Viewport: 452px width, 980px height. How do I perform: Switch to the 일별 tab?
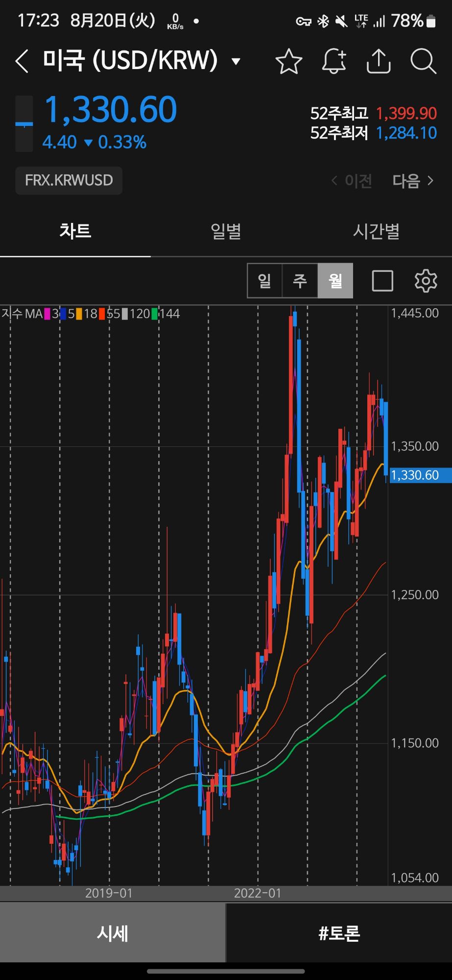point(226,231)
